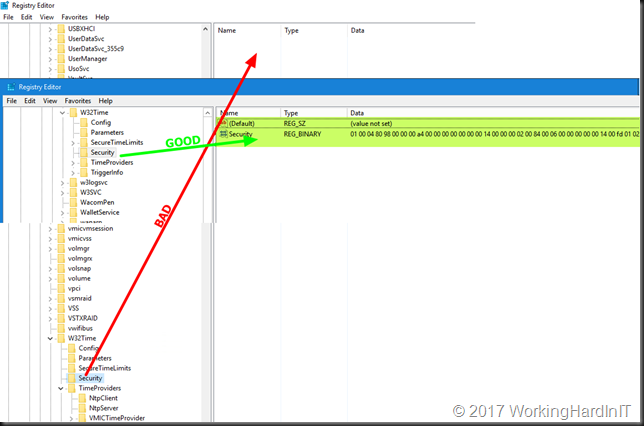The width and height of the screenshot is (644, 426).
Task: Click the WalletService folder icon
Action: [73, 212]
